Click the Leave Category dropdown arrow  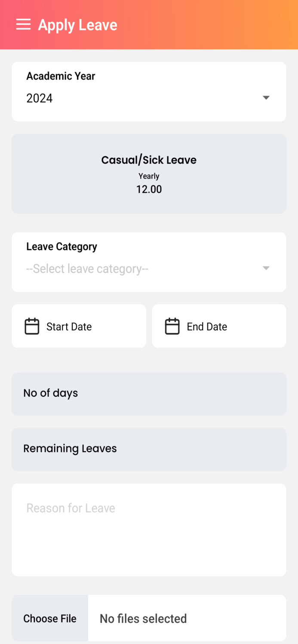coord(266,268)
